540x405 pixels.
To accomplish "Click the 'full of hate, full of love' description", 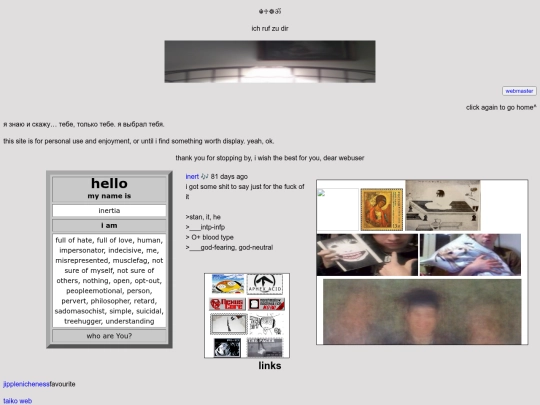I will pos(109,281).
